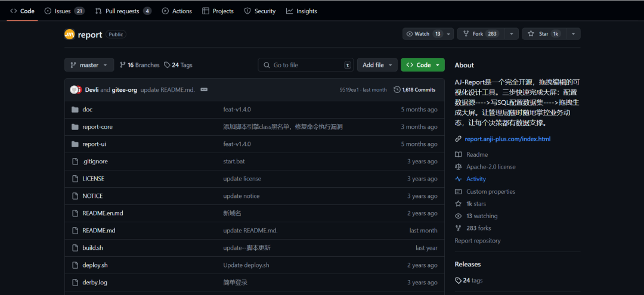Click the NOTICE file icon
The height and width of the screenshot is (295, 644).
point(75,195)
